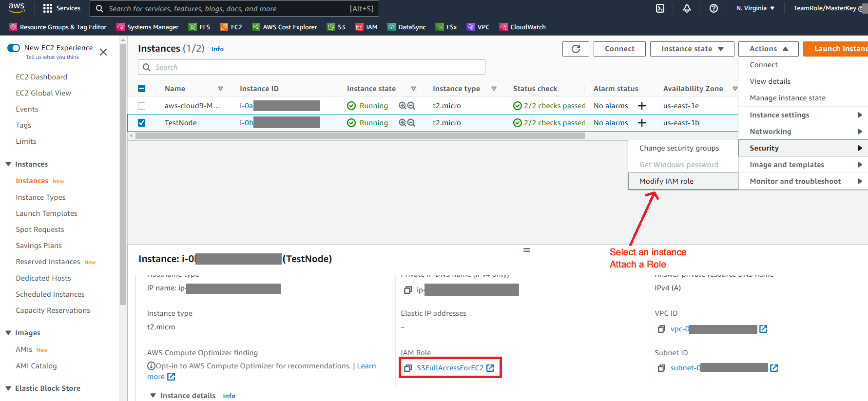Add alarm plus icon for aws-cloud9 instance
The image size is (868, 401).
tap(642, 106)
